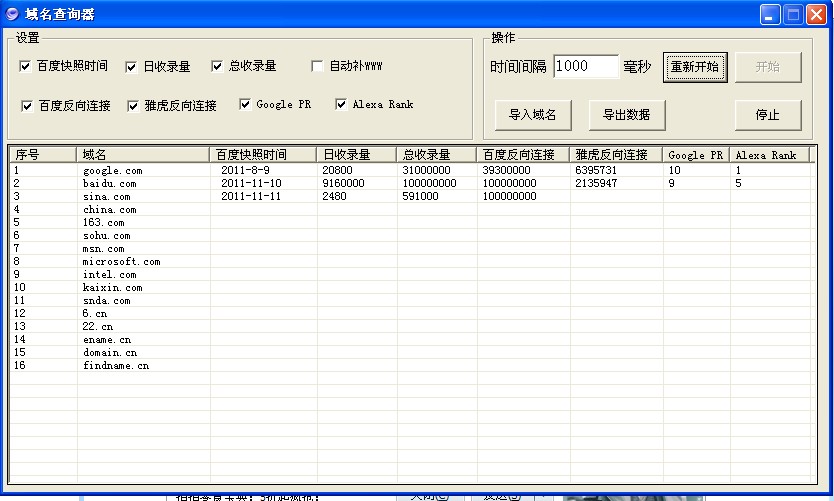Click the 雅虎反向连接 column header
Screen dimensions: 834x501
coord(616,155)
